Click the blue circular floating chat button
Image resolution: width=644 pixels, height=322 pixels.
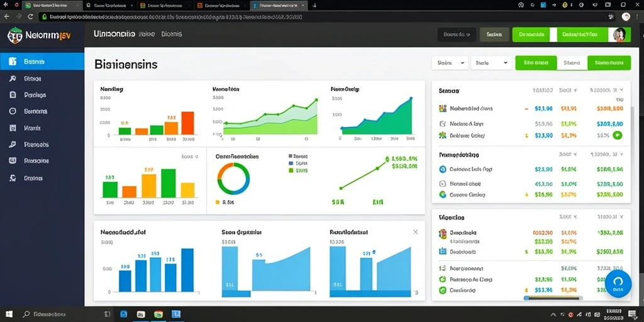click(618, 284)
